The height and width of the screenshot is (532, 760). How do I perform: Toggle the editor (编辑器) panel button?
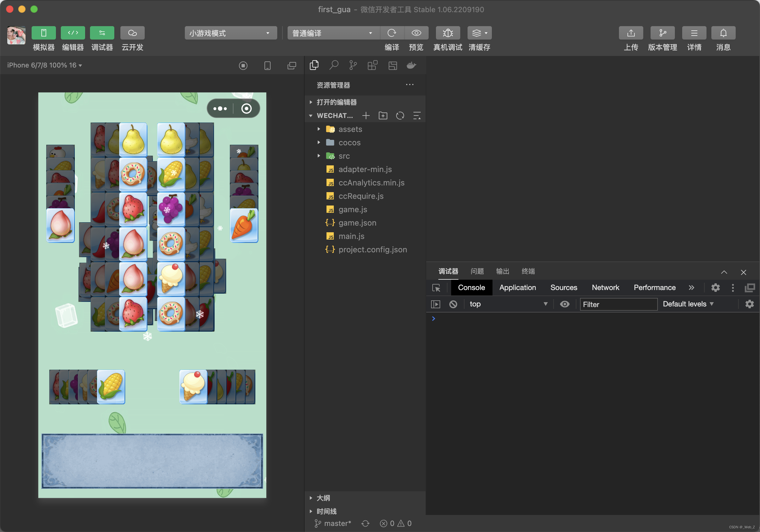click(73, 33)
